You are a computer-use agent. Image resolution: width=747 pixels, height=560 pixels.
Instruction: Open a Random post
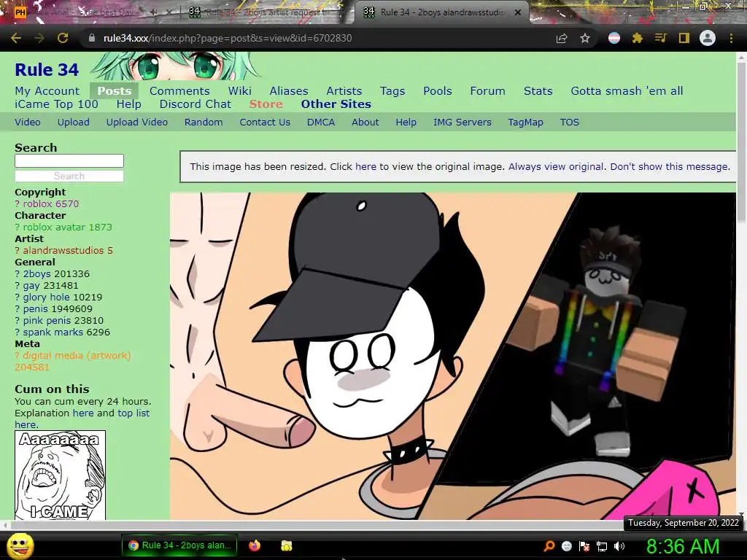[x=204, y=122]
